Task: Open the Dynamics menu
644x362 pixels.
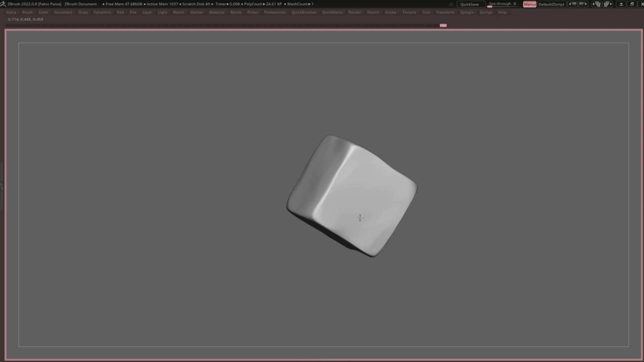Action: tap(102, 12)
